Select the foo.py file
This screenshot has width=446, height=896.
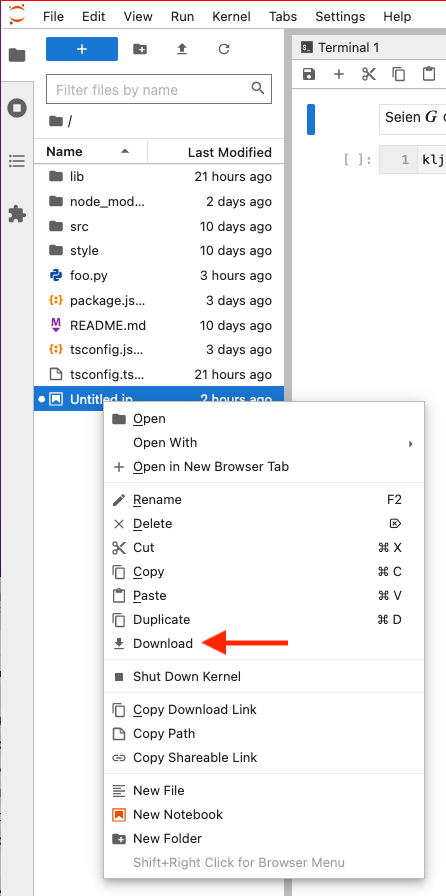pos(159,276)
